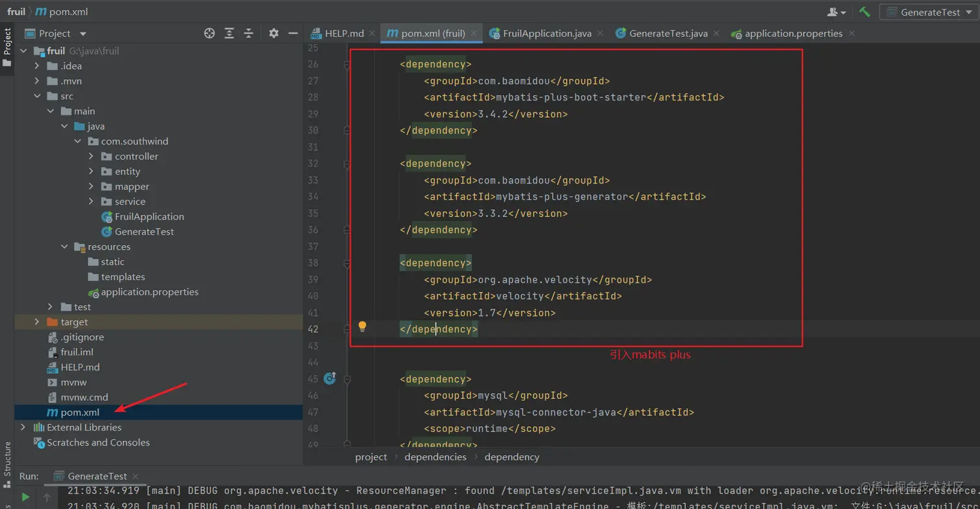Select the GenerateTest tab in Run panel
The width and height of the screenshot is (980, 509).
97,476
